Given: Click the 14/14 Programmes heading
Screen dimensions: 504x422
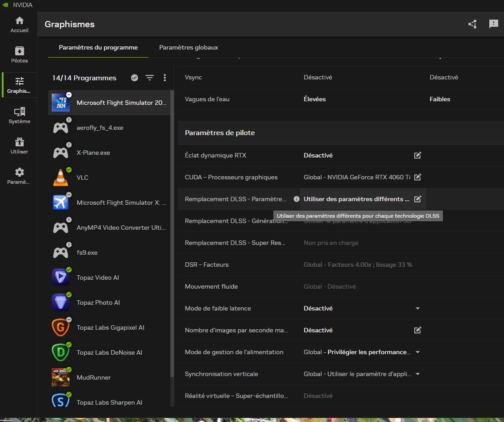Looking at the screenshot, I should [x=84, y=78].
